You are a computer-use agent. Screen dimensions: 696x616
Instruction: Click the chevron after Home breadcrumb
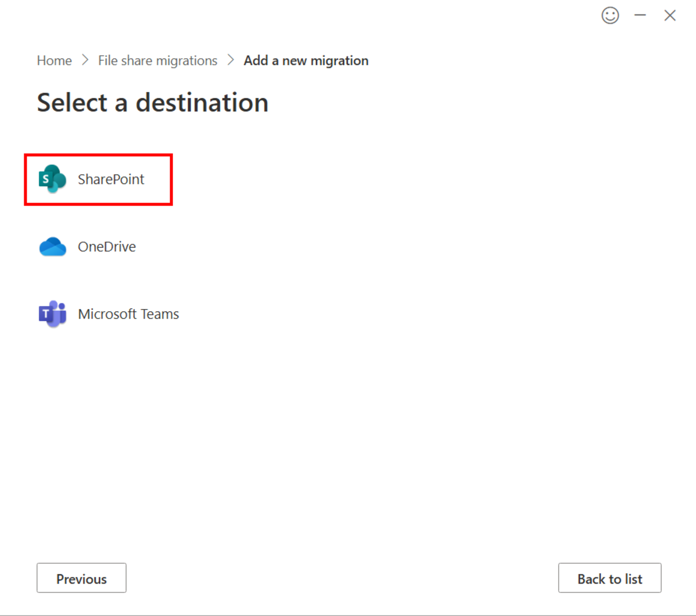[x=85, y=60]
